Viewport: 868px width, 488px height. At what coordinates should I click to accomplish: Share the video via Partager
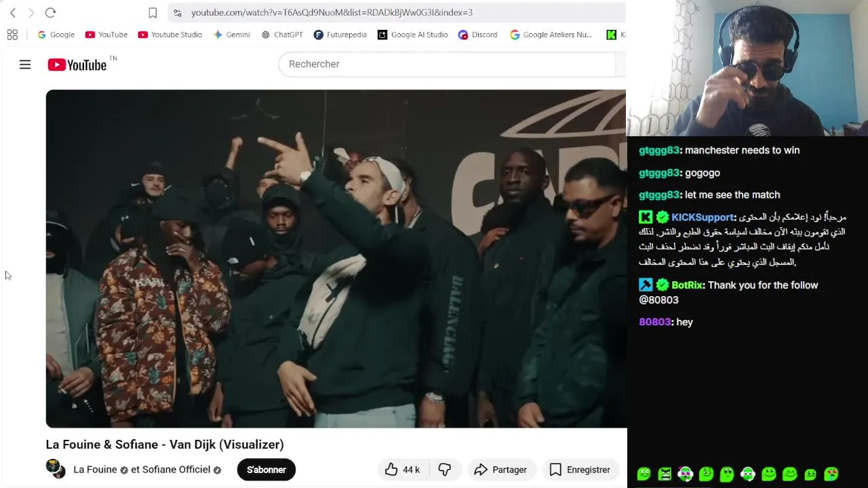[500, 470]
